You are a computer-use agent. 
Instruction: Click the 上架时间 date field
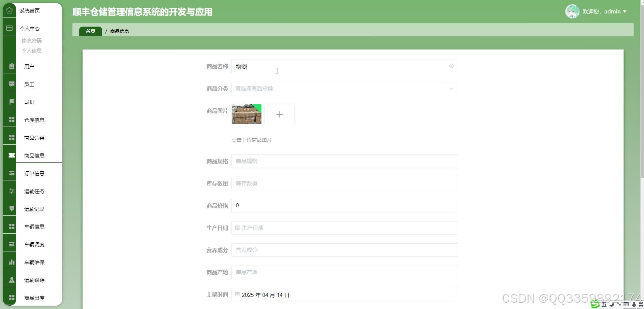pos(344,295)
